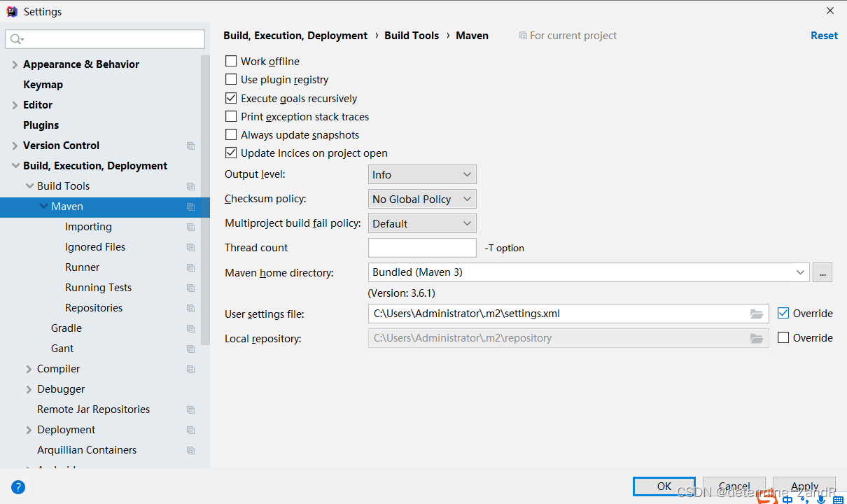
Task: Open the help question mark
Action: pyautogui.click(x=18, y=487)
